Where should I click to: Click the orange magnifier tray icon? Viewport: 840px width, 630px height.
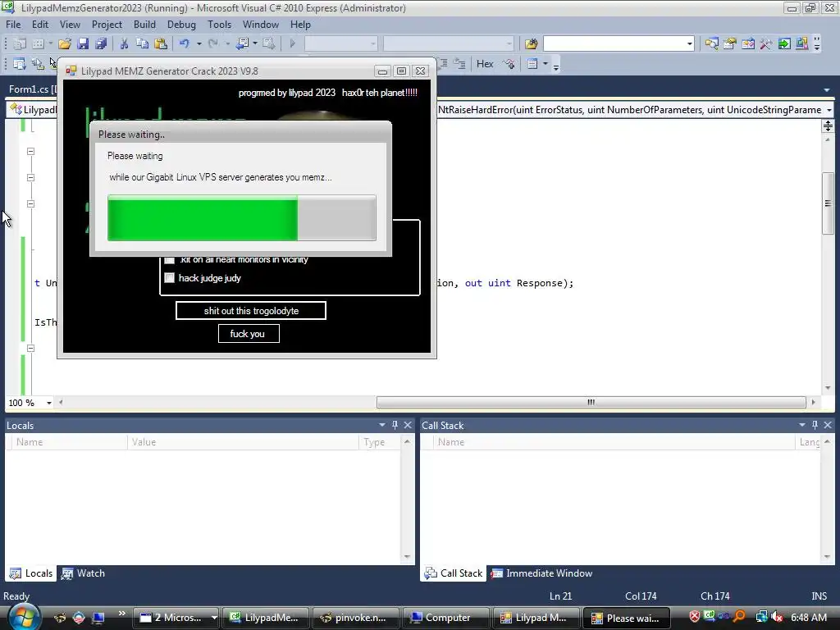740,617
